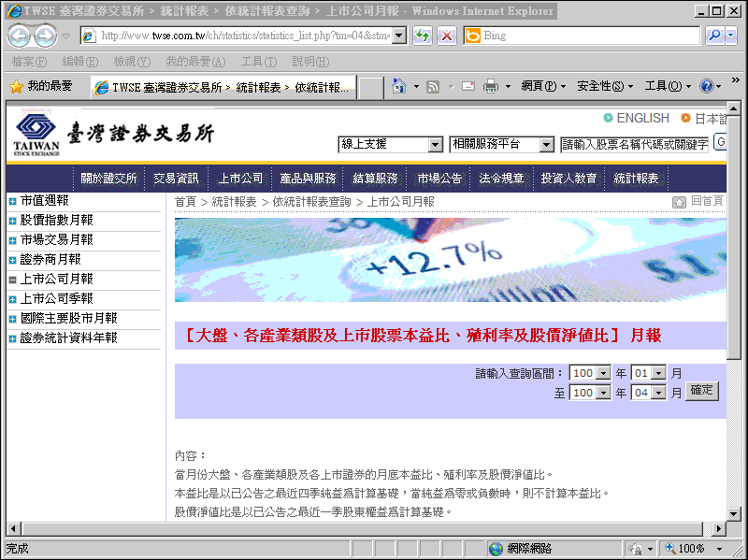
Task: Expand the 市場交易月報 tree item
Action: (x=12, y=241)
